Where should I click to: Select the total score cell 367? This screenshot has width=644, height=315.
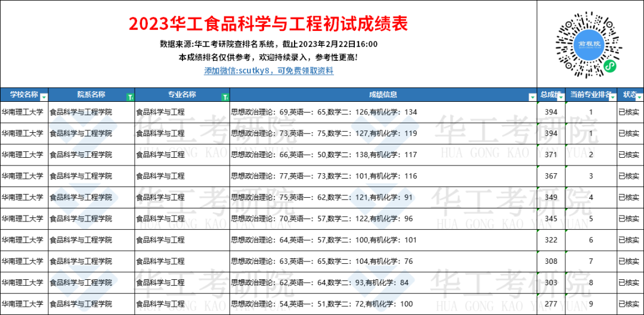551,176
